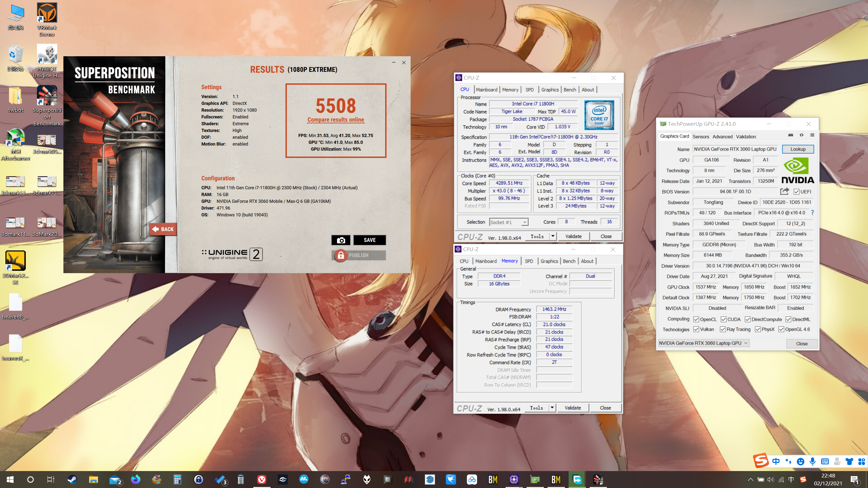
Task: Open the MSI Afterburner desktop icon
Action: pos(15,144)
